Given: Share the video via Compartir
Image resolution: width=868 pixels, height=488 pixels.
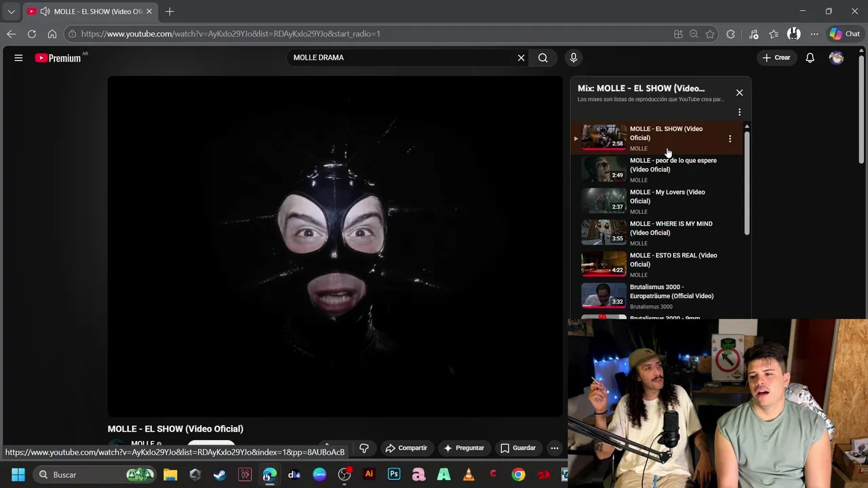Looking at the screenshot, I should [x=406, y=448].
